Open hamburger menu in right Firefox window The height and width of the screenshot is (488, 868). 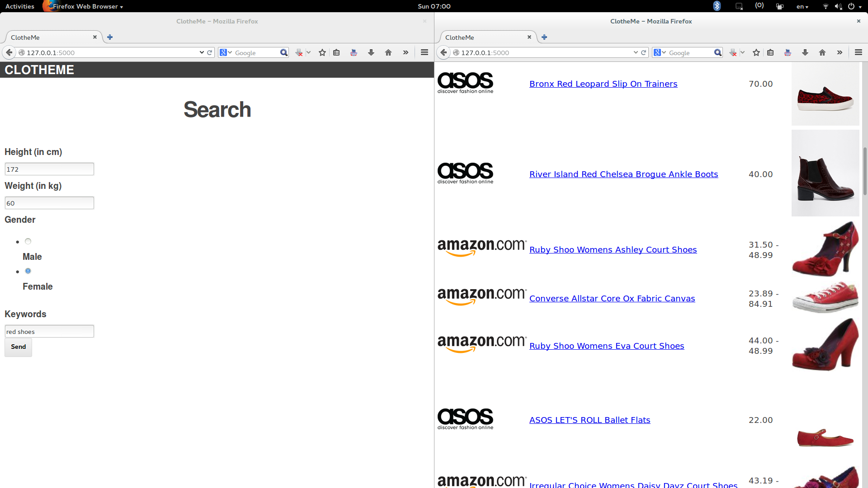coord(859,53)
